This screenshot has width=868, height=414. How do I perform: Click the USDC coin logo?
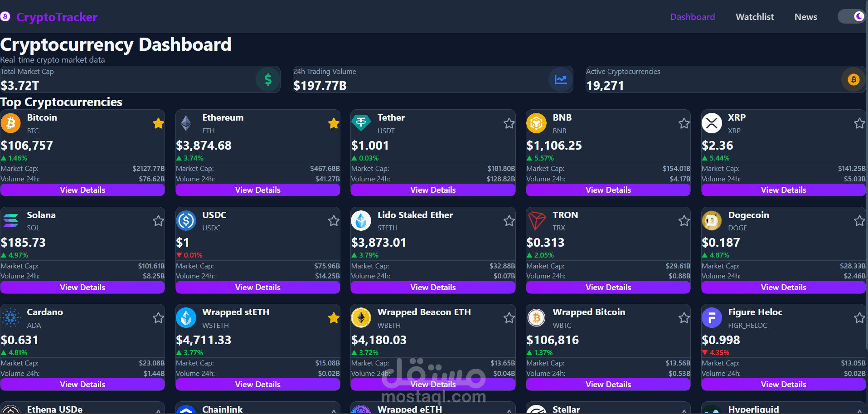186,220
